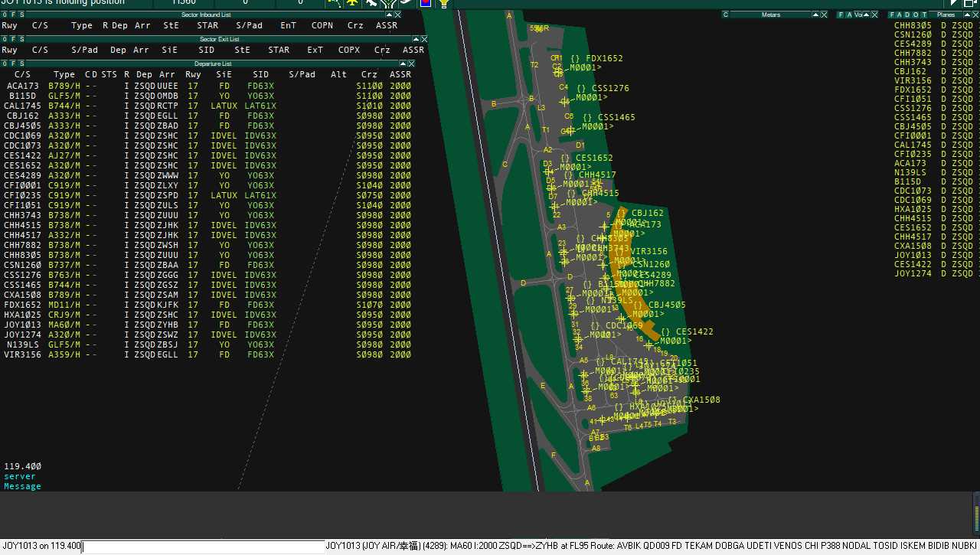Click MD11/H type cell for FDX1652
980x555 pixels.
click(x=64, y=305)
